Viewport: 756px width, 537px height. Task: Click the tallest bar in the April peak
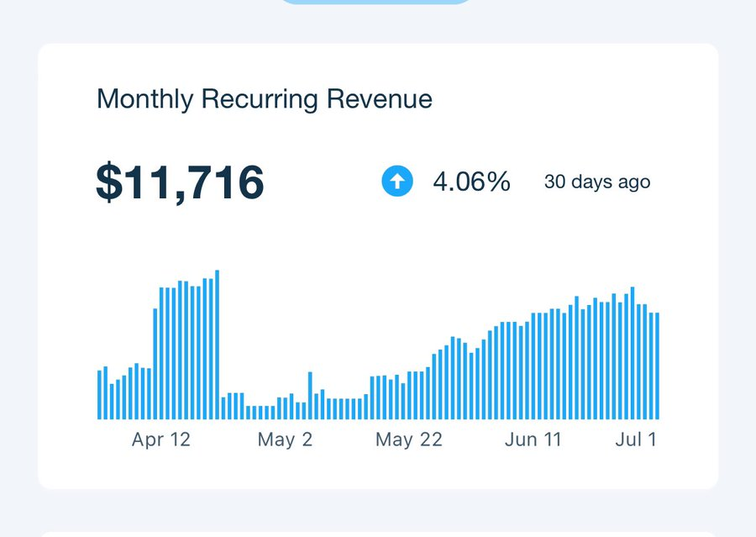click(x=217, y=345)
